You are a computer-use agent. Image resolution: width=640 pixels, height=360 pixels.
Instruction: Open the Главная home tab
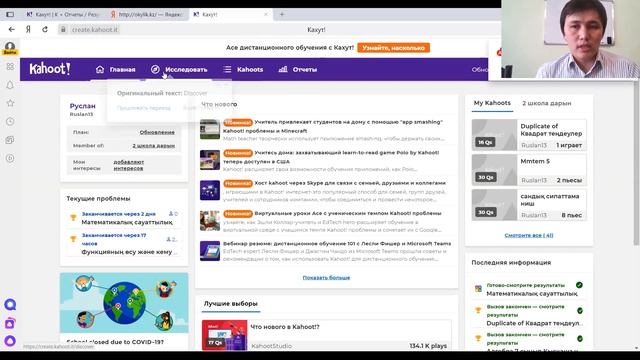point(116,69)
